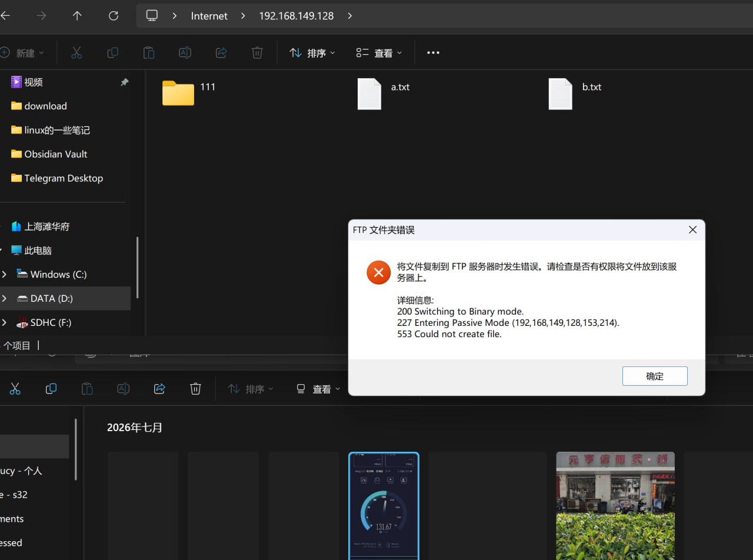Viewport: 753px width, 560px height.
Task: Click the Share icon in lower gallery window
Action: [x=159, y=388]
